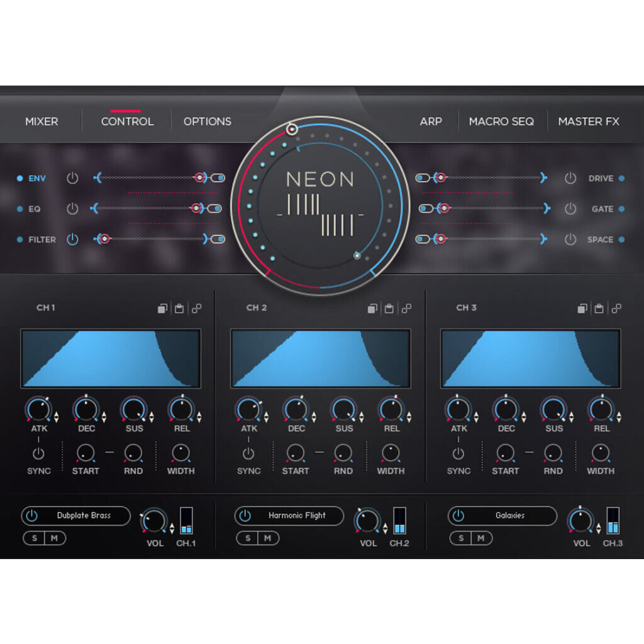Image resolution: width=644 pixels, height=644 pixels.
Task: Click the copy icon on CH 3
Action: 582,308
